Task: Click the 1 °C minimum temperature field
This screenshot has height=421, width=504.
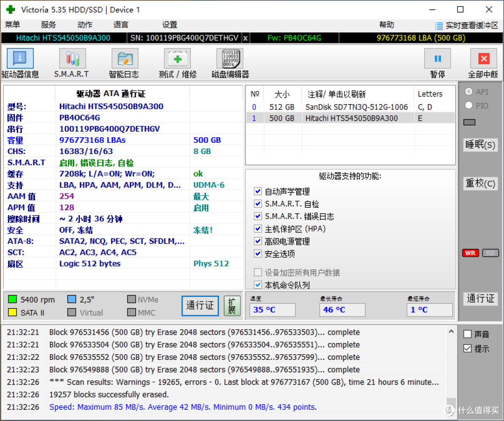Action: pos(430,310)
